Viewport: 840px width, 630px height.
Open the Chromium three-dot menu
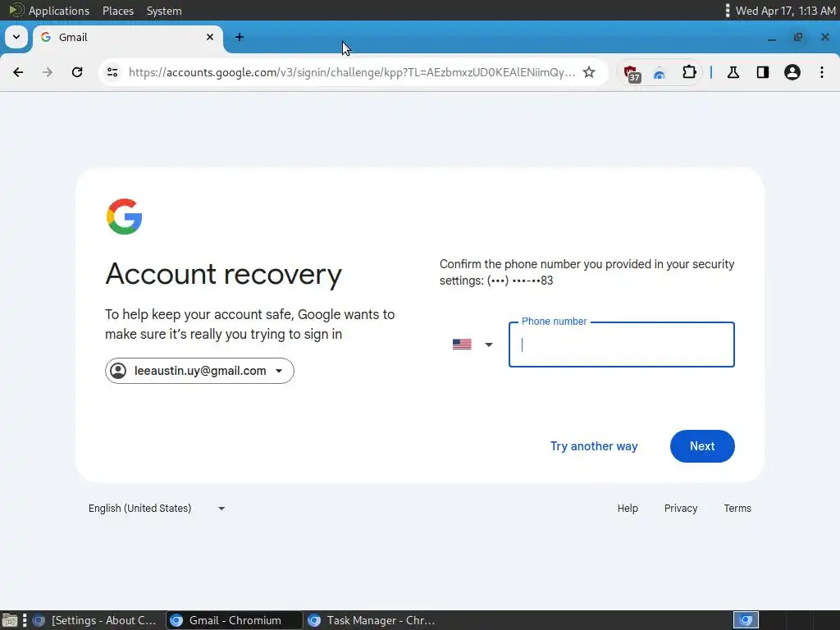click(822, 72)
